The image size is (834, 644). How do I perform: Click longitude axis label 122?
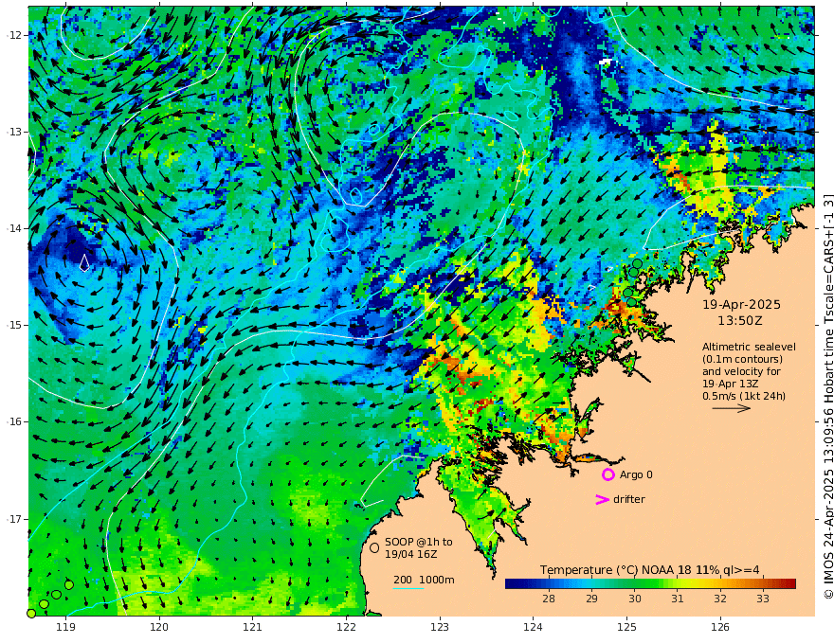pos(346,628)
